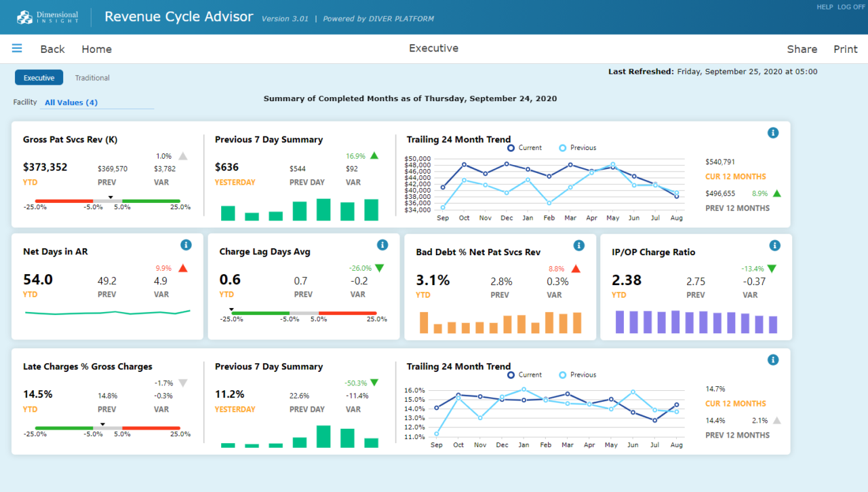Toggle the Current series in bottom trend chart
The height and width of the screenshot is (492, 868).
click(x=521, y=374)
